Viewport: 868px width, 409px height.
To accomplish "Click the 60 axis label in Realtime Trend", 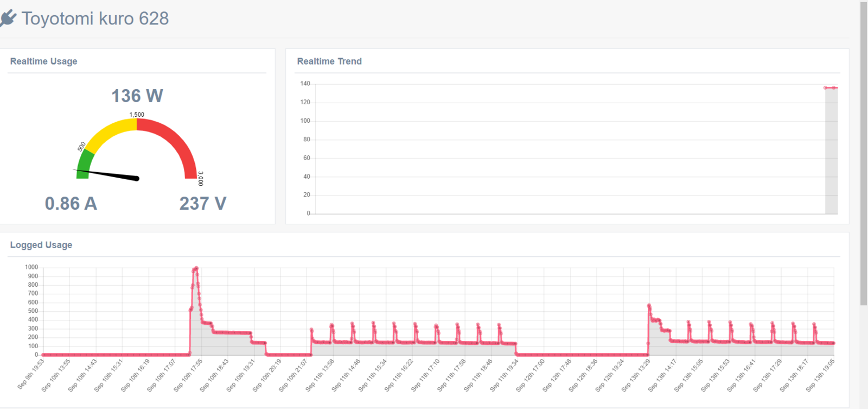I will [x=307, y=158].
